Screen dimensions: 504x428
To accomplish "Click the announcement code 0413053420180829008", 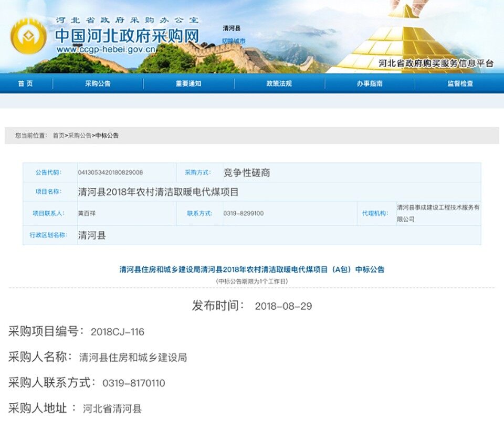I will pyautogui.click(x=110, y=172).
